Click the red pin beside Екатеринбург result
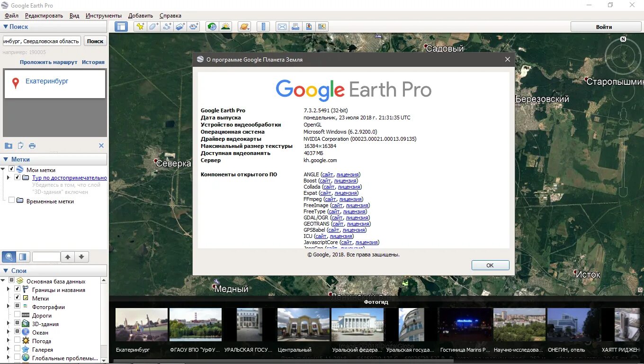Image resolution: width=644 pixels, height=364 pixels. pos(16,83)
